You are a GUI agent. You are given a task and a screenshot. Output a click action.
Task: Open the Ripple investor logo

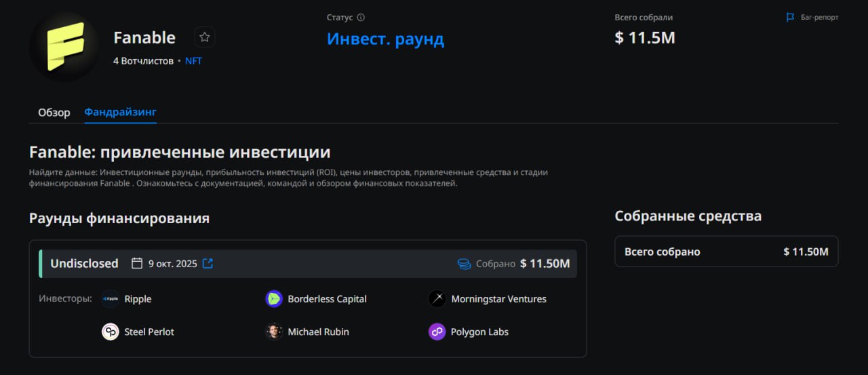tap(110, 298)
